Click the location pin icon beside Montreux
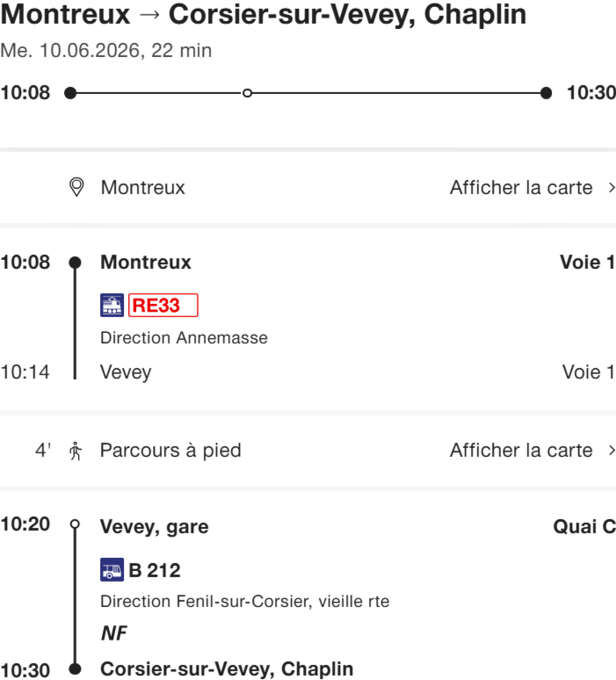616x680 pixels. point(76,187)
